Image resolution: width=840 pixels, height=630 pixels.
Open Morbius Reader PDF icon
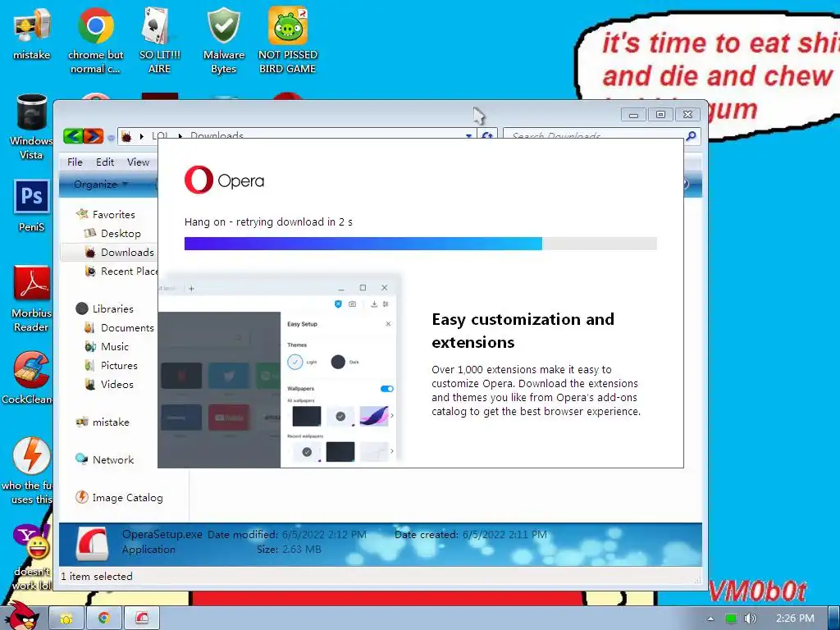click(31, 299)
